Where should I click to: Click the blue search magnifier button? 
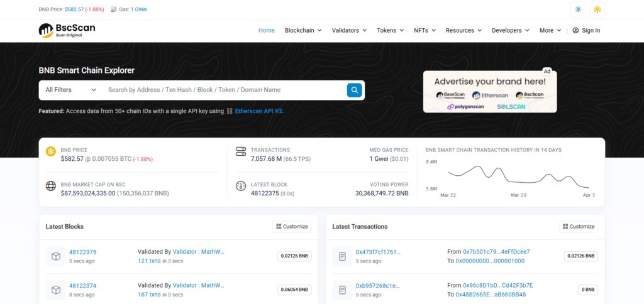point(354,90)
